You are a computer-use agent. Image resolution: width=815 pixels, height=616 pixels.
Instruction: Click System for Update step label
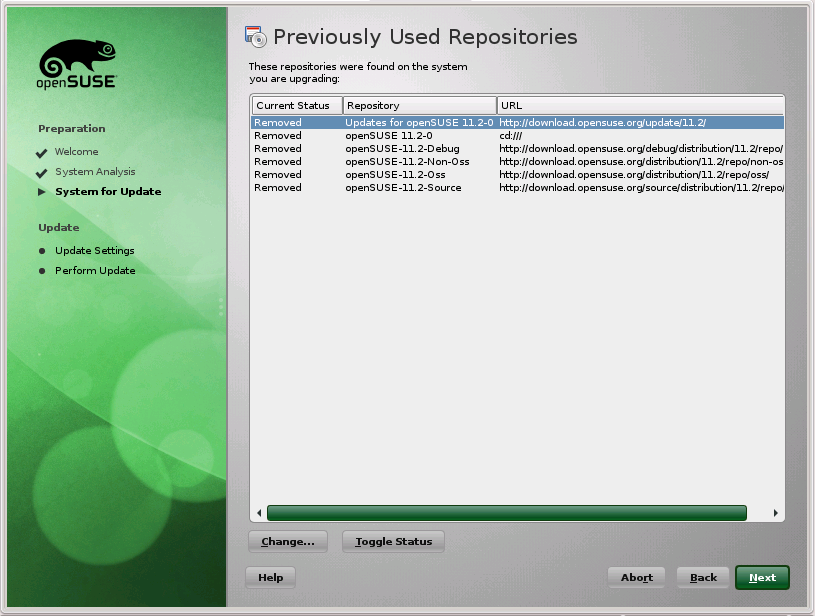pyautogui.click(x=108, y=191)
